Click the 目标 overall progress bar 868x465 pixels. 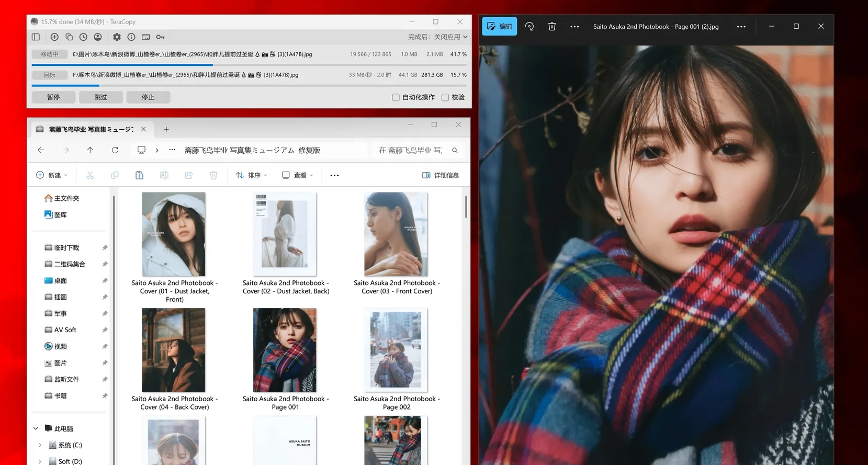point(249,85)
